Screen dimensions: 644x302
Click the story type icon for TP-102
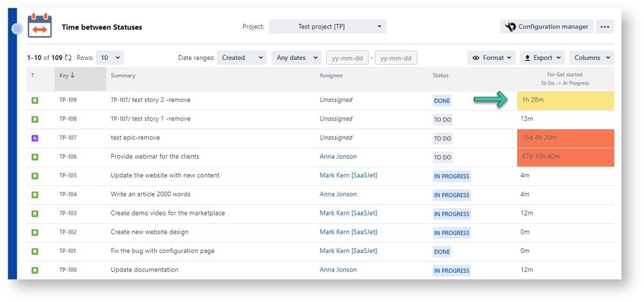(35, 232)
